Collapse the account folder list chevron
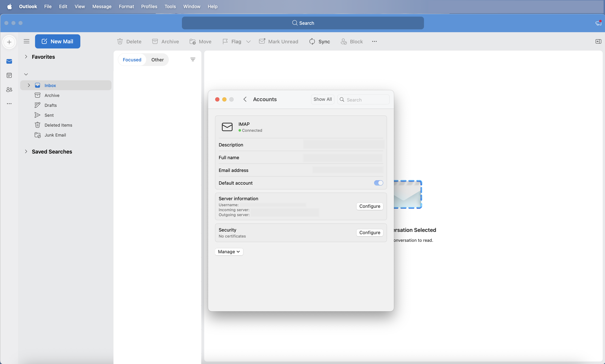Screen dimensions: 605x364 coord(26,74)
